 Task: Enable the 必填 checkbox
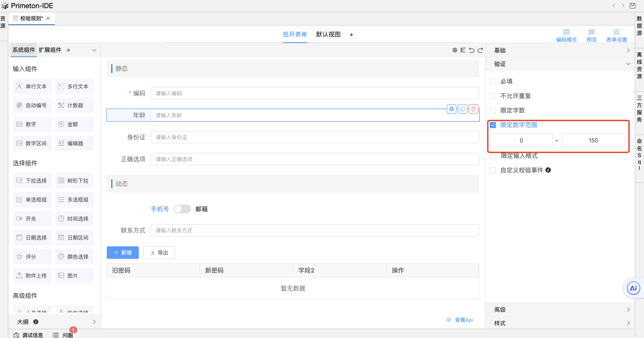click(493, 82)
